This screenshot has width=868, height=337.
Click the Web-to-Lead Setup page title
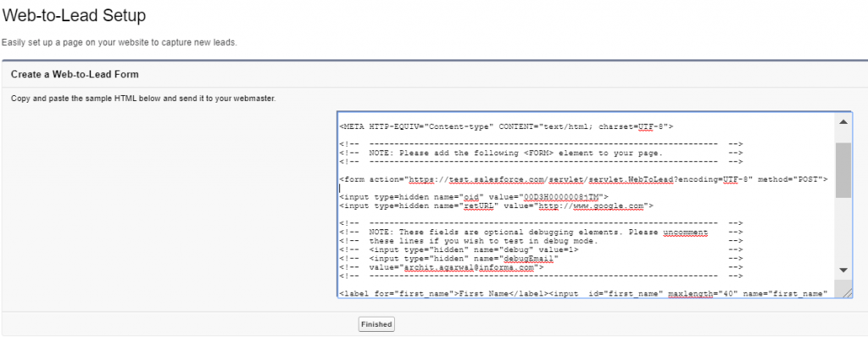tap(75, 15)
